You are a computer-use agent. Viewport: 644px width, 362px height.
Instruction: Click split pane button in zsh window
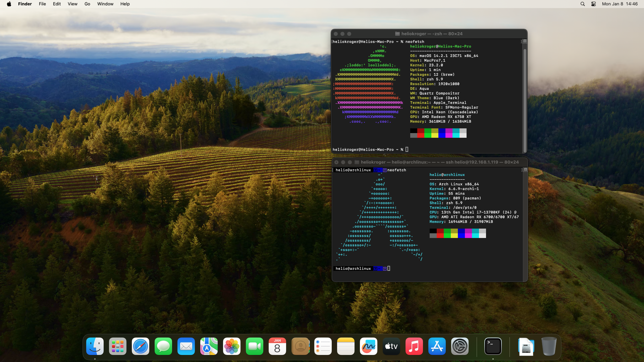click(525, 41)
